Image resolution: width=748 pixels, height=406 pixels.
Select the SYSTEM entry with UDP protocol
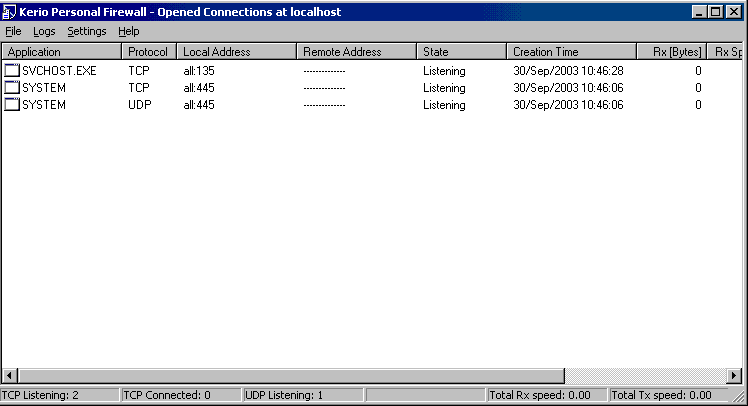click(x=44, y=104)
